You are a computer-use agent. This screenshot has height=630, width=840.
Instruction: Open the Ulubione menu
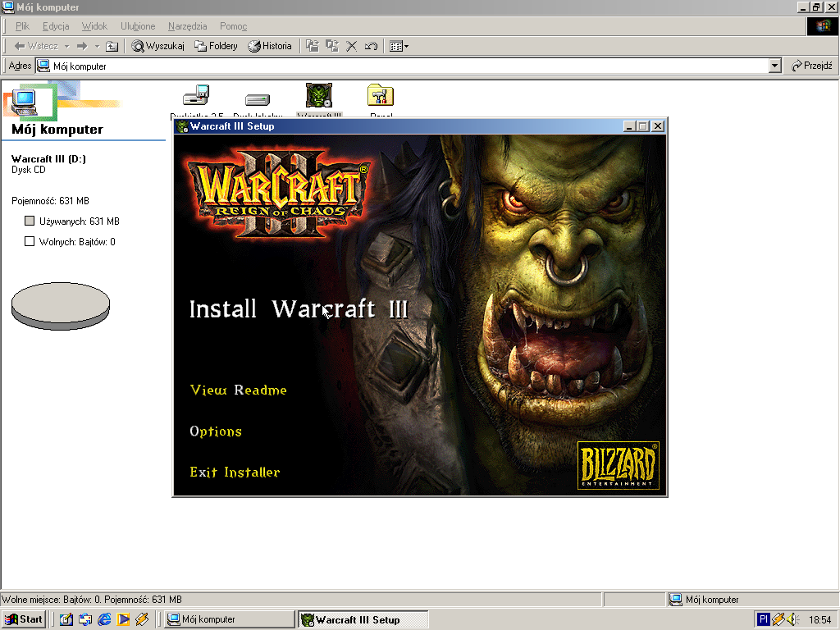[x=138, y=25]
